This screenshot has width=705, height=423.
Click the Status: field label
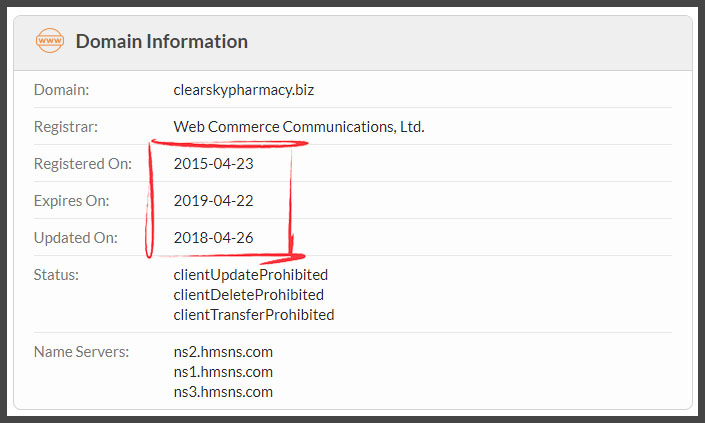57,274
